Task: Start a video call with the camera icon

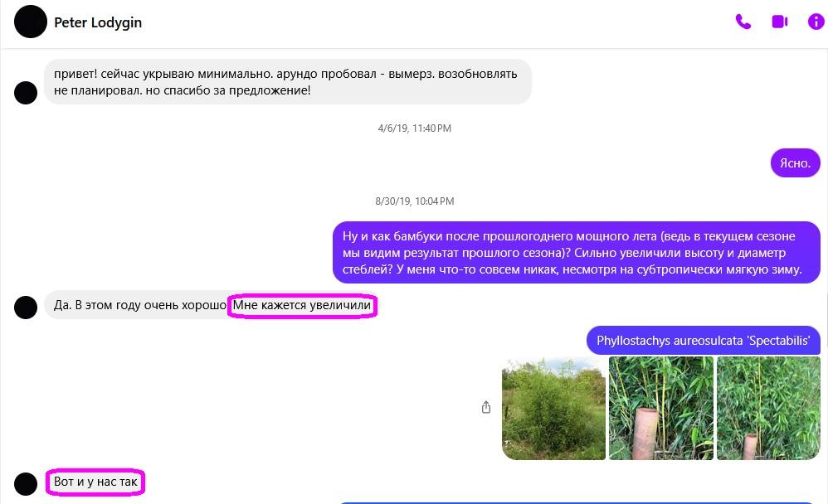Action: pyautogui.click(x=780, y=22)
